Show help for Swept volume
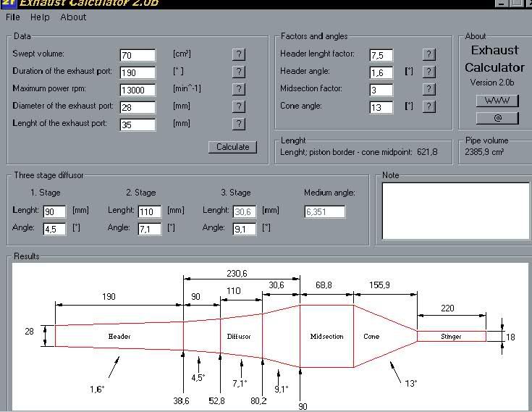Viewport: 532px width, 412px height. point(239,54)
